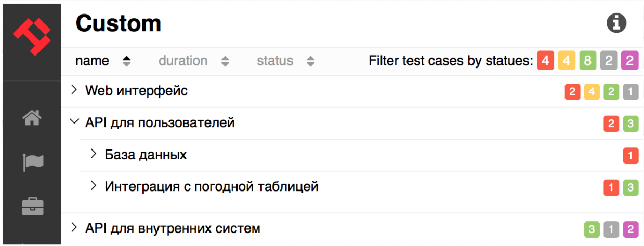
Task: Click the status column header label
Action: (x=275, y=61)
